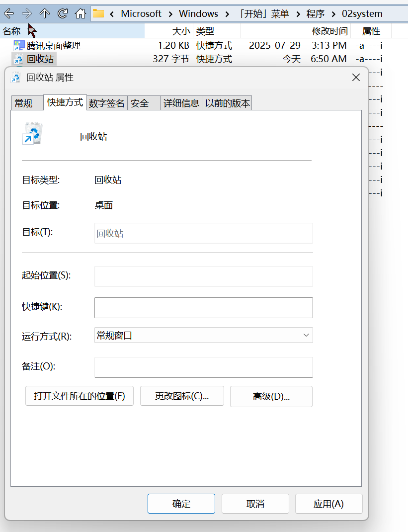408x532 pixels.
Task: Refresh the current folder view
Action: [63, 13]
